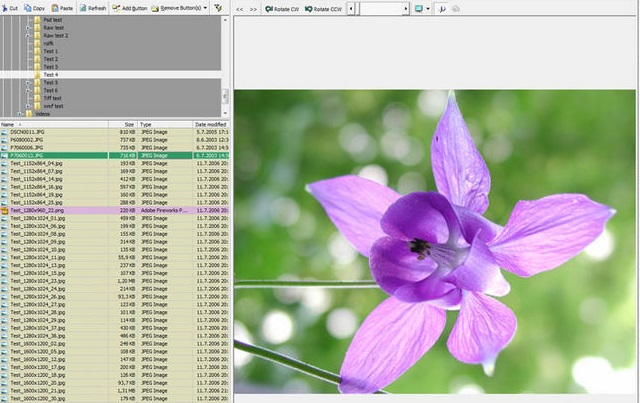Image resolution: width=640 pixels, height=403 pixels.
Task: Click the Add Button toolbar item
Action: click(x=128, y=8)
